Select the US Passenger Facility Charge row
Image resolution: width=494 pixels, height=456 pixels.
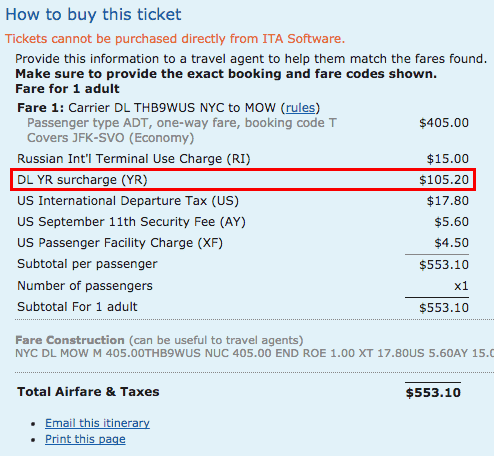point(243,243)
